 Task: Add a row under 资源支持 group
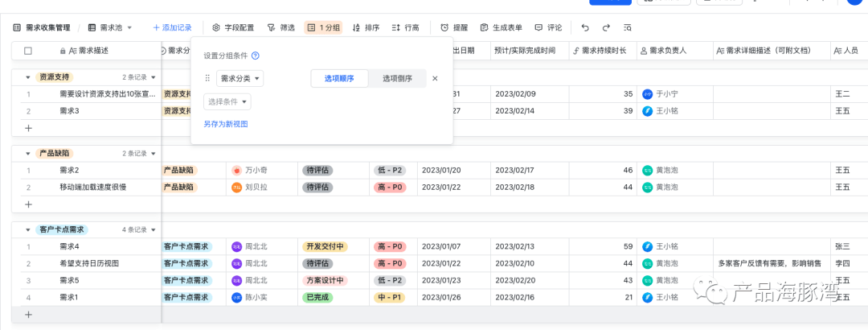tap(29, 127)
